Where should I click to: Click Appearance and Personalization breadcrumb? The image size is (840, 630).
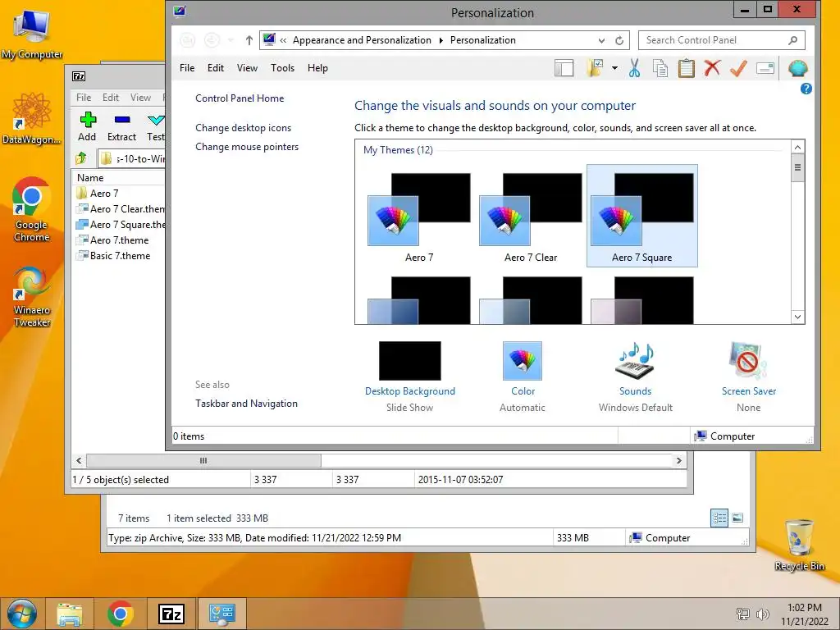362,40
